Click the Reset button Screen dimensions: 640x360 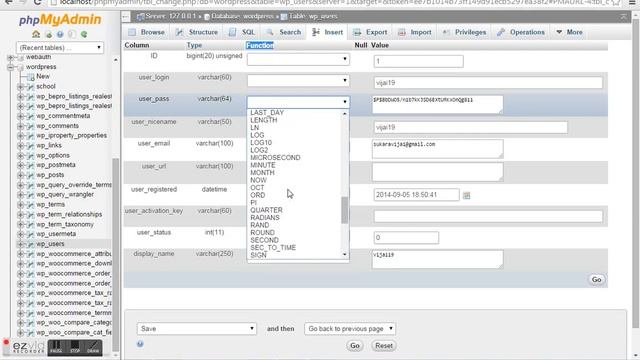pyautogui.click(x=384, y=346)
